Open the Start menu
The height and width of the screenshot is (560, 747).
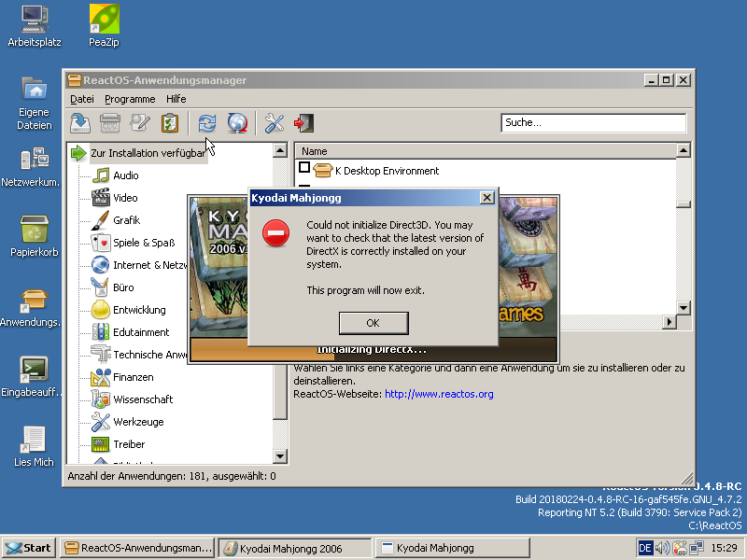click(29, 548)
